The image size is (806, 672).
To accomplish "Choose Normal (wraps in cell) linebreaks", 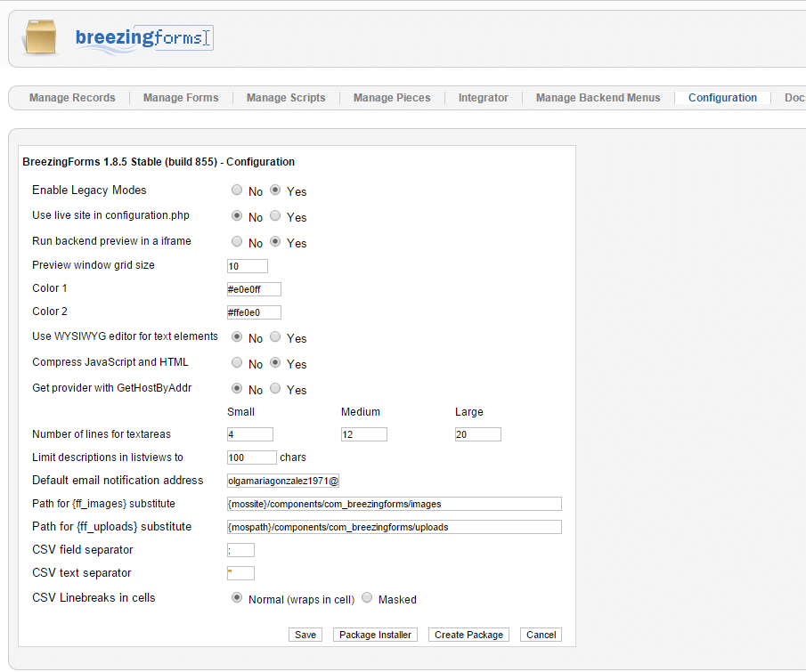I will 236,597.
